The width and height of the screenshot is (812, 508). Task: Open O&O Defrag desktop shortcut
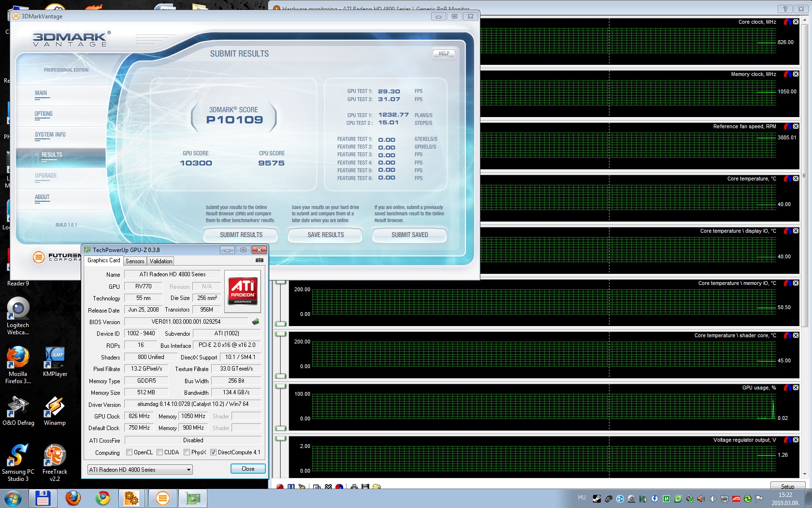(x=18, y=411)
